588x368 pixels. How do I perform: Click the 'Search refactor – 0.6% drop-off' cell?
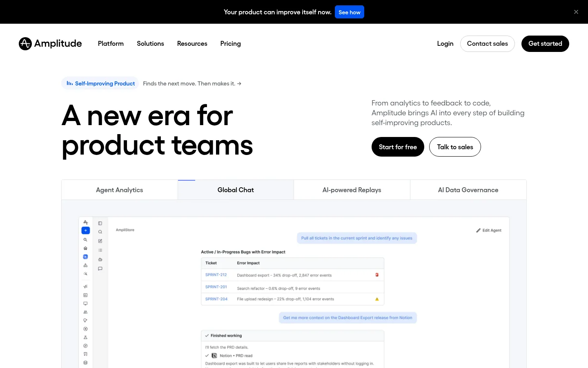tap(278, 289)
